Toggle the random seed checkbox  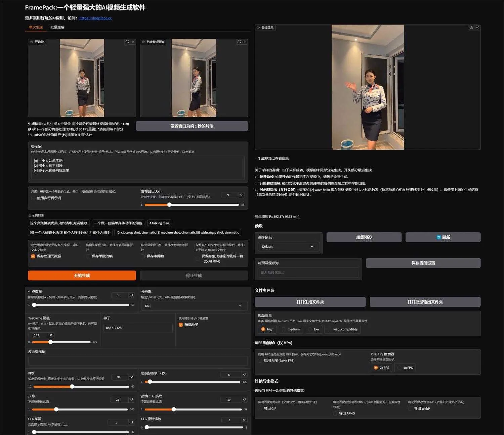(181, 325)
